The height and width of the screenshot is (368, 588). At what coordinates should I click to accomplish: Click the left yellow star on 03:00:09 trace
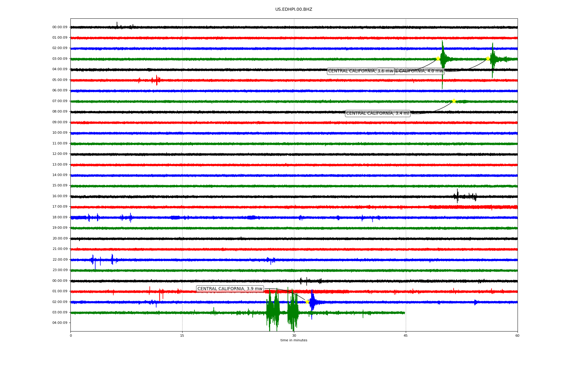click(438, 59)
